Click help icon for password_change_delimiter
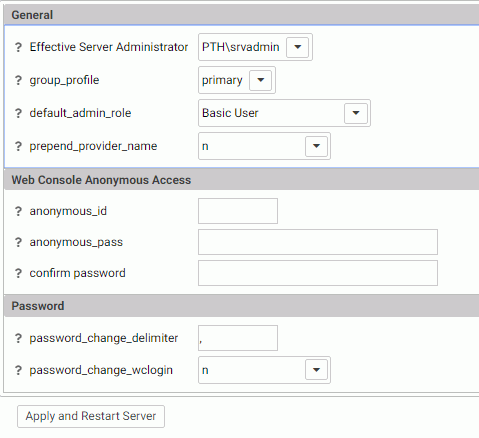479x438 pixels. [x=18, y=338]
